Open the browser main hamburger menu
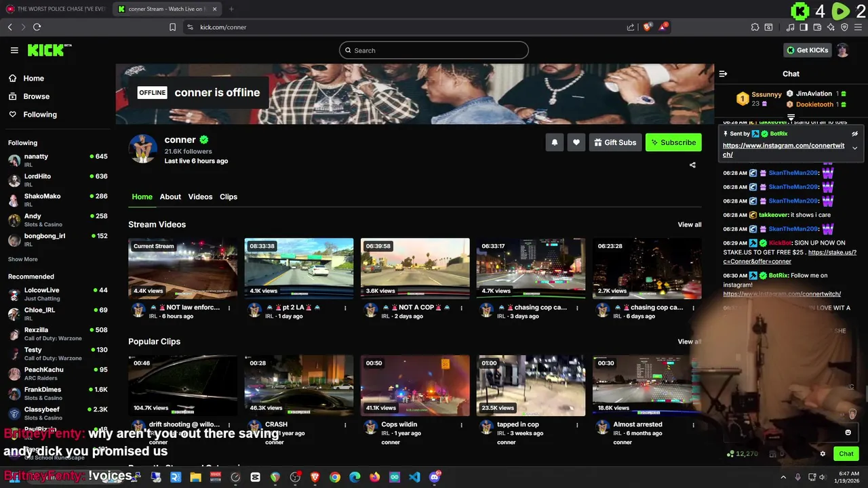 coord(859,27)
